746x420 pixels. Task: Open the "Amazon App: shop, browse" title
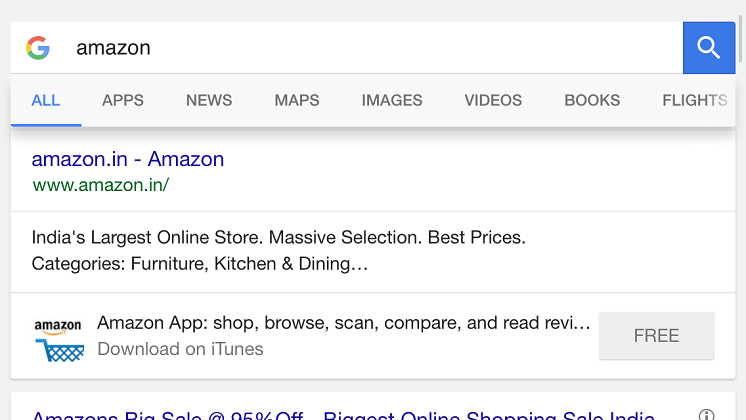(343, 323)
